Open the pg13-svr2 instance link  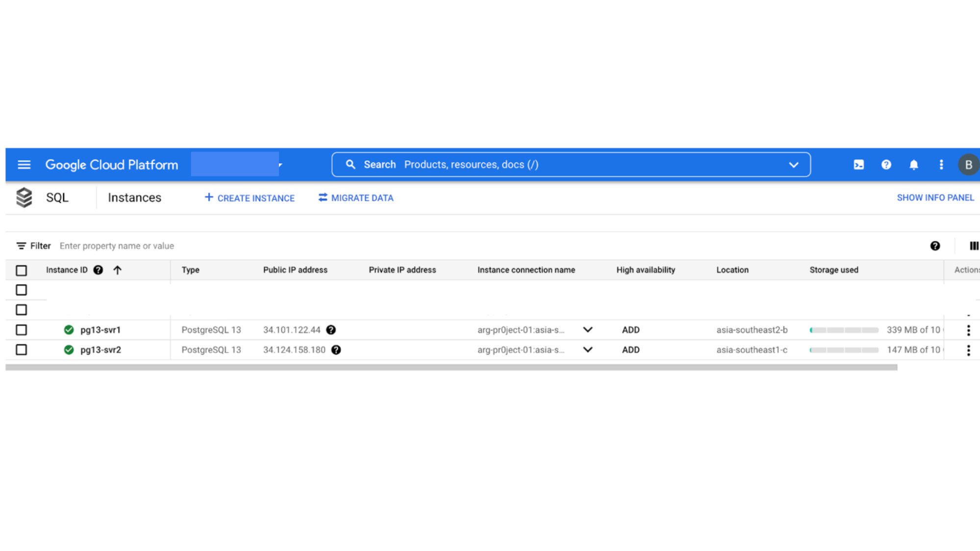101,350
